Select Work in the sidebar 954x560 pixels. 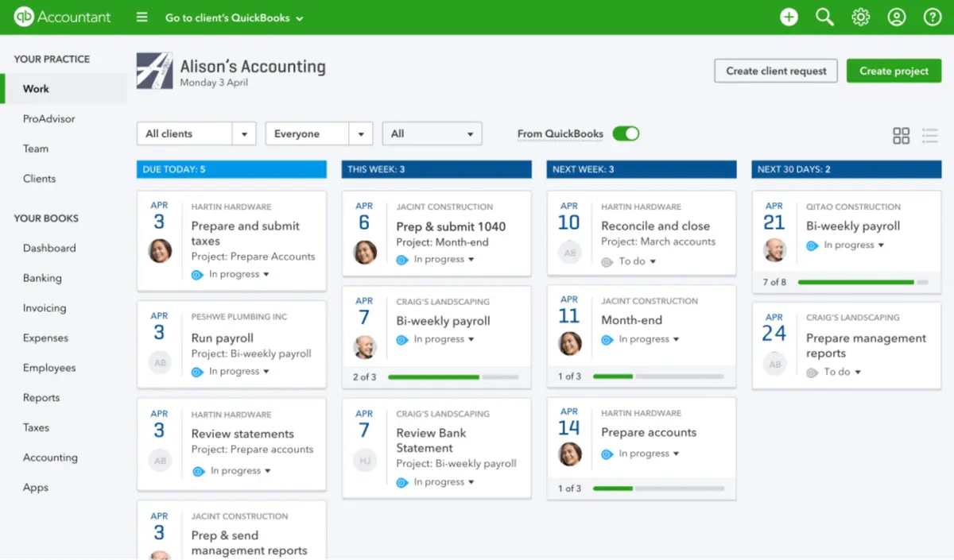pos(64,89)
